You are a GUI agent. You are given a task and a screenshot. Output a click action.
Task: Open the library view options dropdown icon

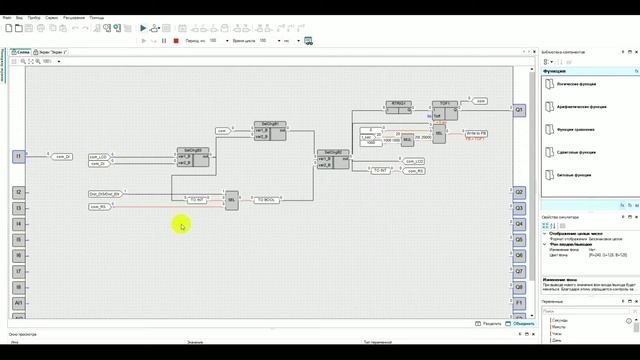click(548, 62)
